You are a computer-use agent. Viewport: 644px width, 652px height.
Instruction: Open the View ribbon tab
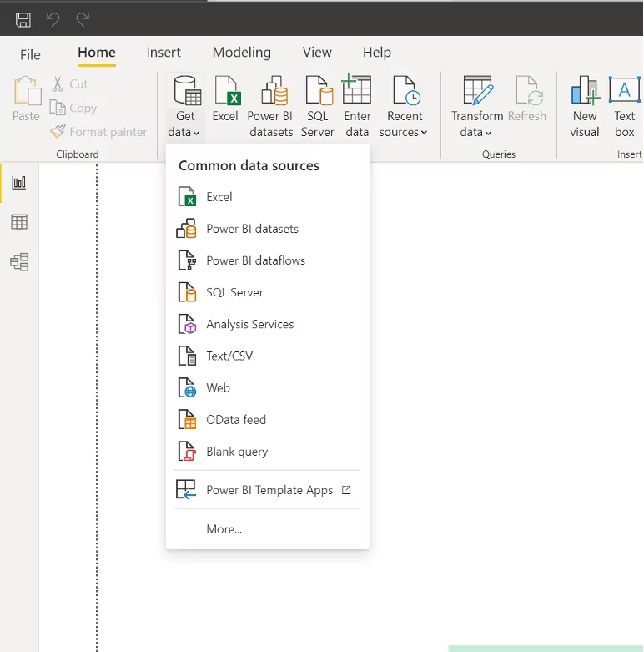click(317, 53)
